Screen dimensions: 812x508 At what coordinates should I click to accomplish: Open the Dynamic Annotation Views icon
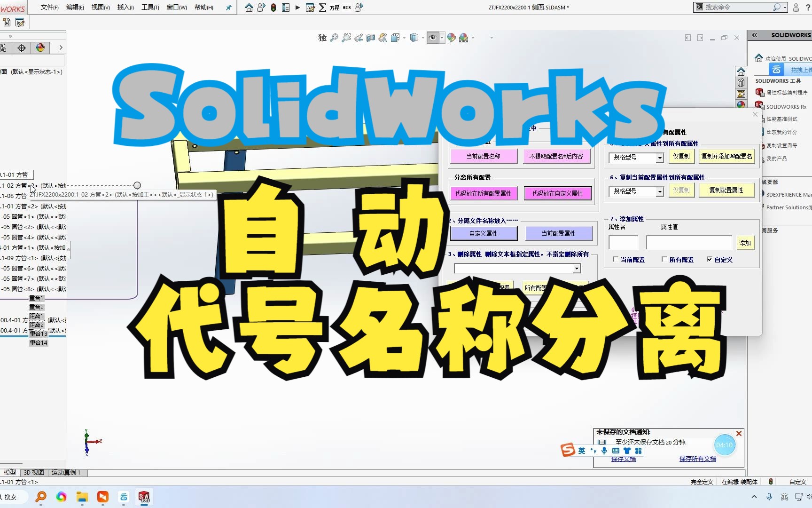click(383, 38)
